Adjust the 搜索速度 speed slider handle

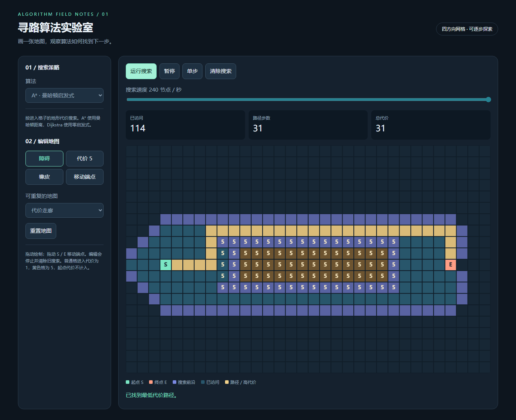click(x=488, y=100)
